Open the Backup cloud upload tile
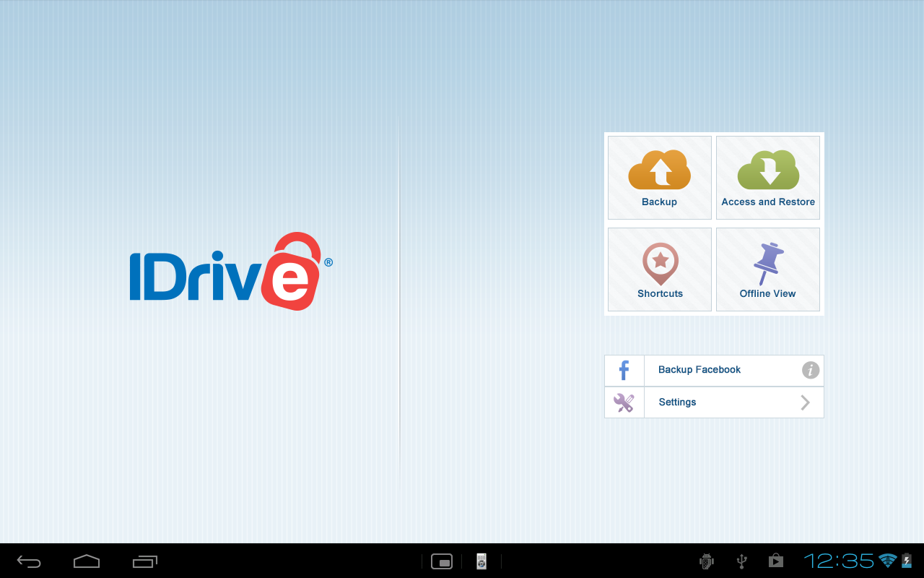The image size is (924, 578). tap(660, 178)
